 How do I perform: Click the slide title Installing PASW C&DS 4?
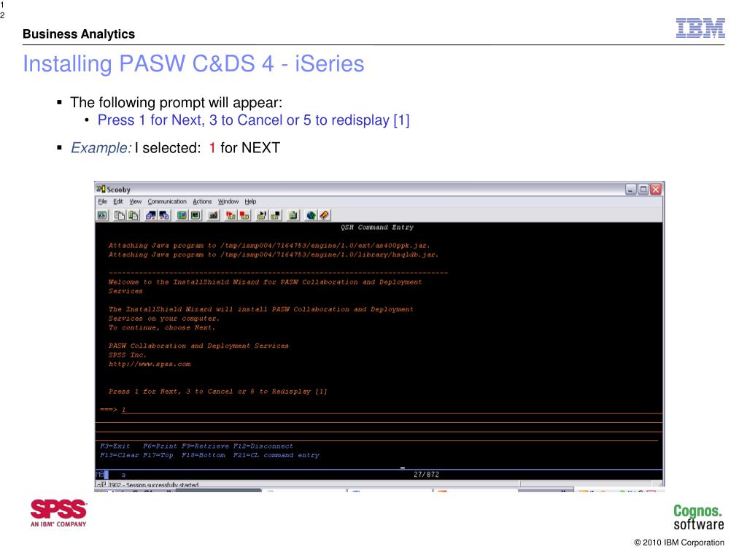[193, 64]
